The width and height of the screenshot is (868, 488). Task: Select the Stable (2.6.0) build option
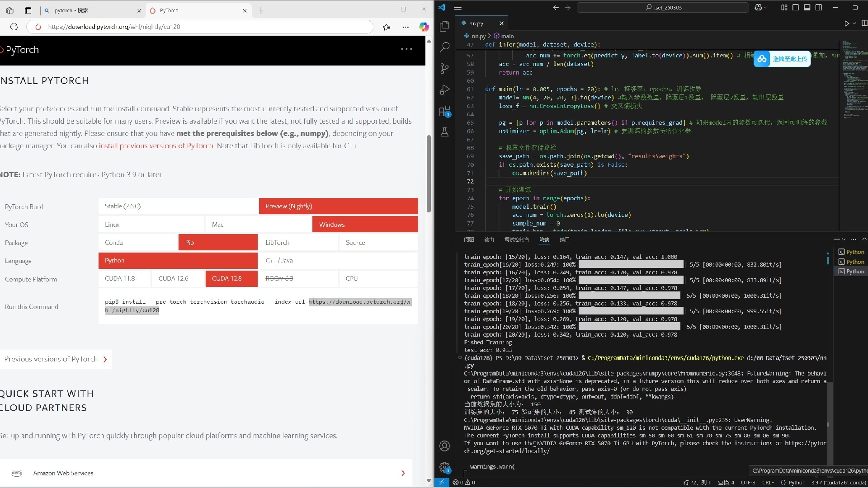coord(178,206)
